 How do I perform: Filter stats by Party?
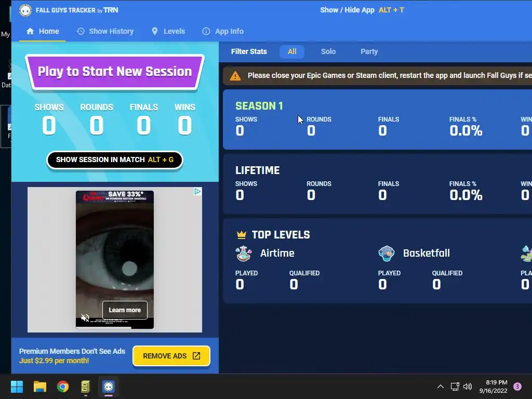click(369, 51)
